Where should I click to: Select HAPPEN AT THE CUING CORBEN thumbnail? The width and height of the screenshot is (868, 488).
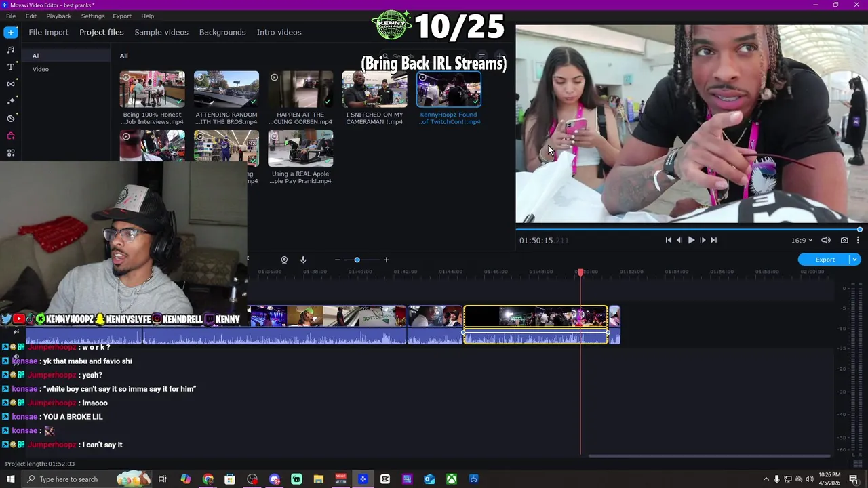point(300,89)
